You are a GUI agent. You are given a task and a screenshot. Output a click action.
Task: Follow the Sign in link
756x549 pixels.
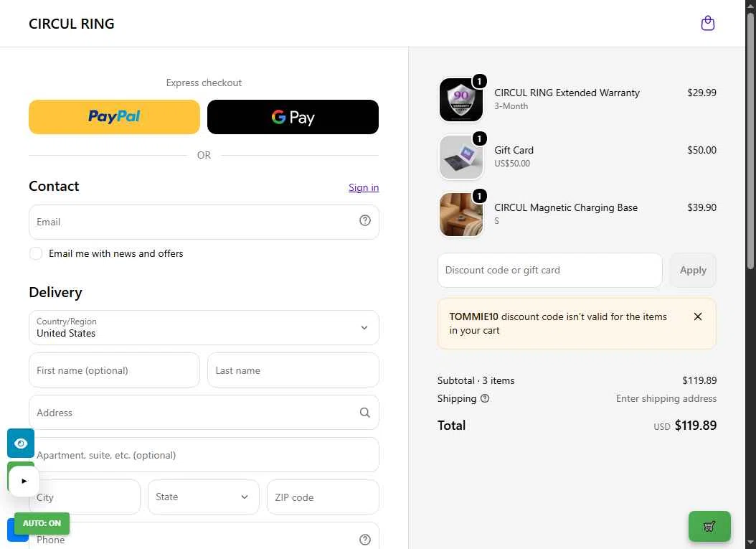point(364,187)
